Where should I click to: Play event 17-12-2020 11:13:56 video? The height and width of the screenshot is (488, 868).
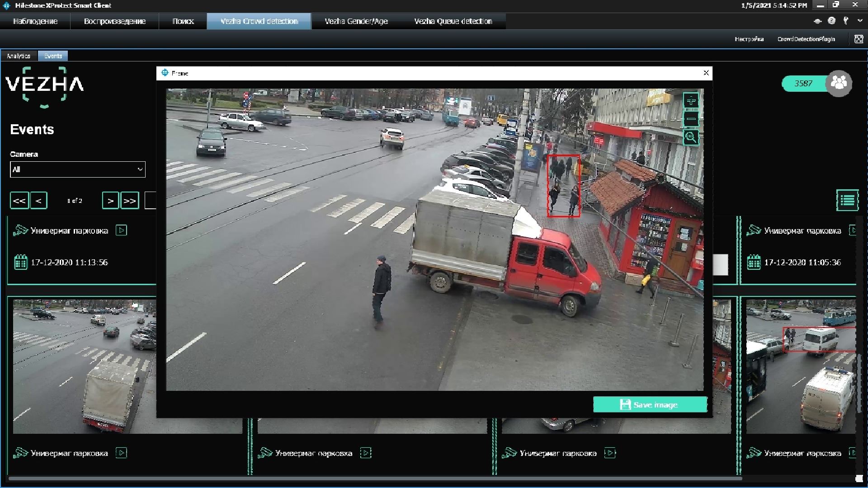[x=121, y=230]
